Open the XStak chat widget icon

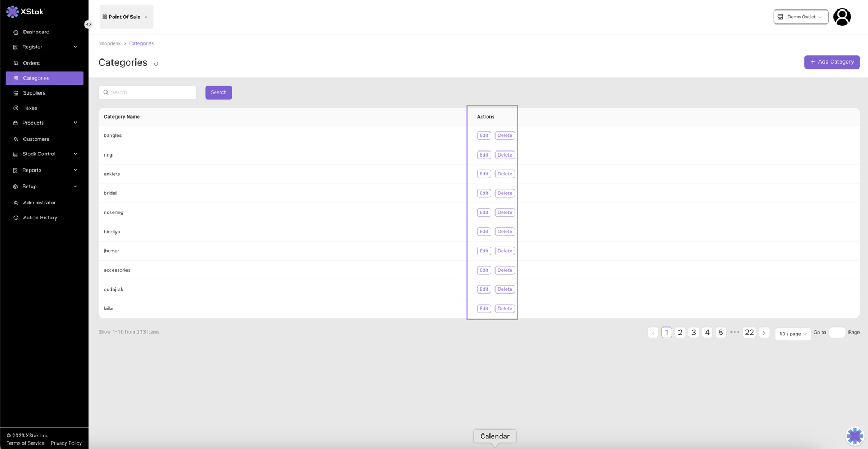pyautogui.click(x=854, y=436)
